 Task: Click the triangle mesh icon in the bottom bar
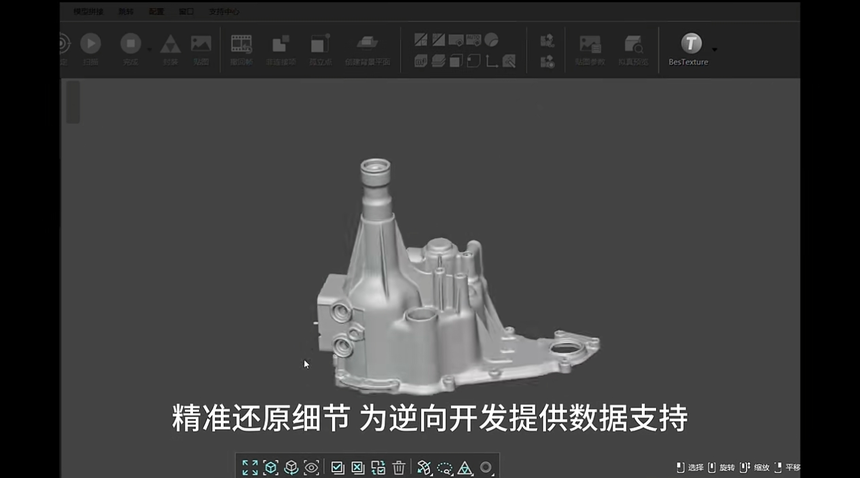[465, 468]
